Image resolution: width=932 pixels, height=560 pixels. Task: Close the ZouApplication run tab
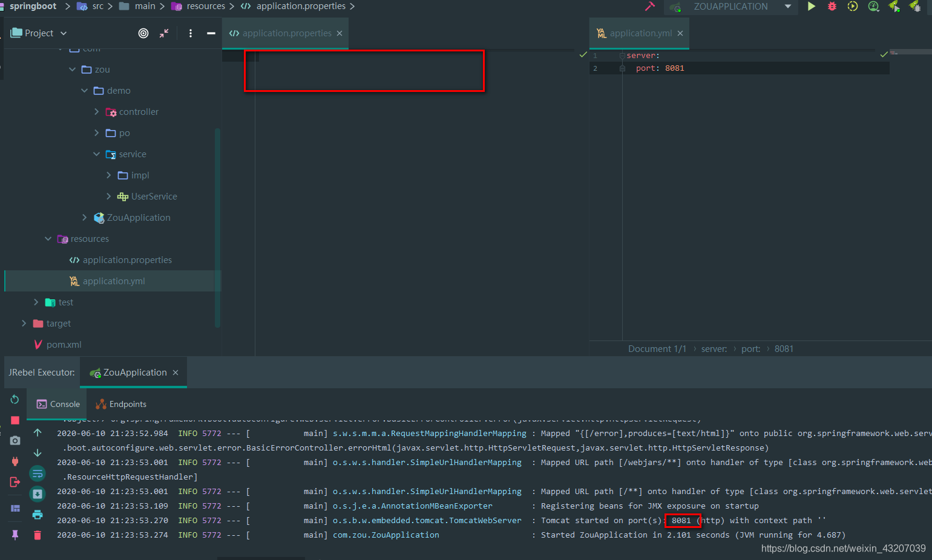176,373
